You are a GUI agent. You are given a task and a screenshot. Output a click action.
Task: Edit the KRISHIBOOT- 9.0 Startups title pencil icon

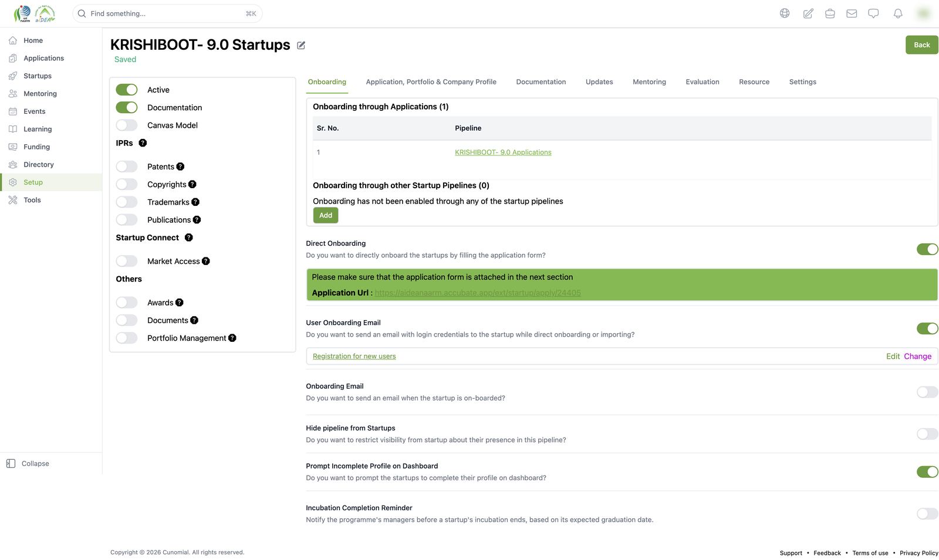(301, 45)
